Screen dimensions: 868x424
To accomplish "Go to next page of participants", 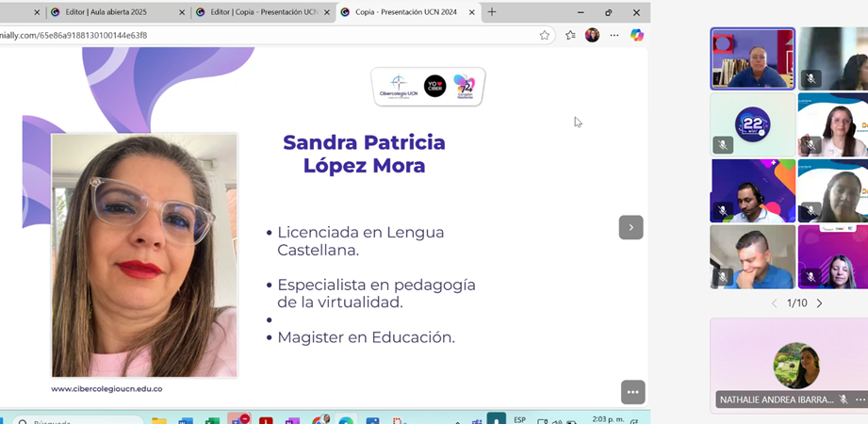I will tap(819, 303).
